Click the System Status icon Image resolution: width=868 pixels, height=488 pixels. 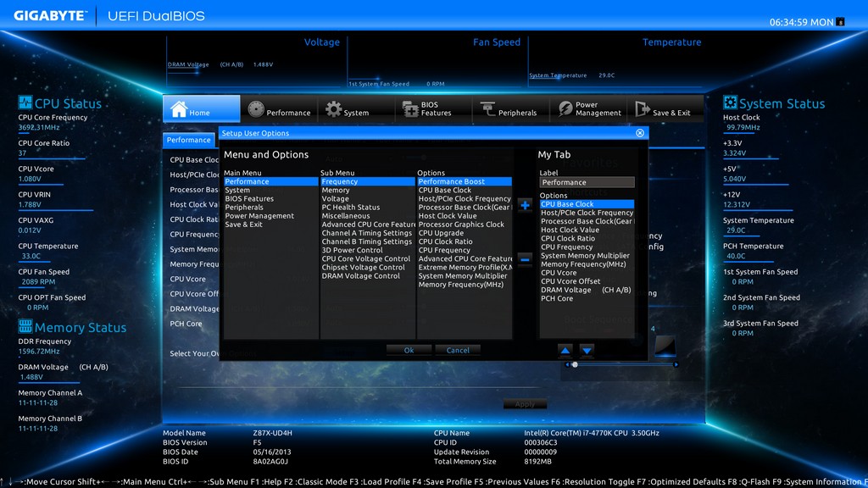[730, 103]
